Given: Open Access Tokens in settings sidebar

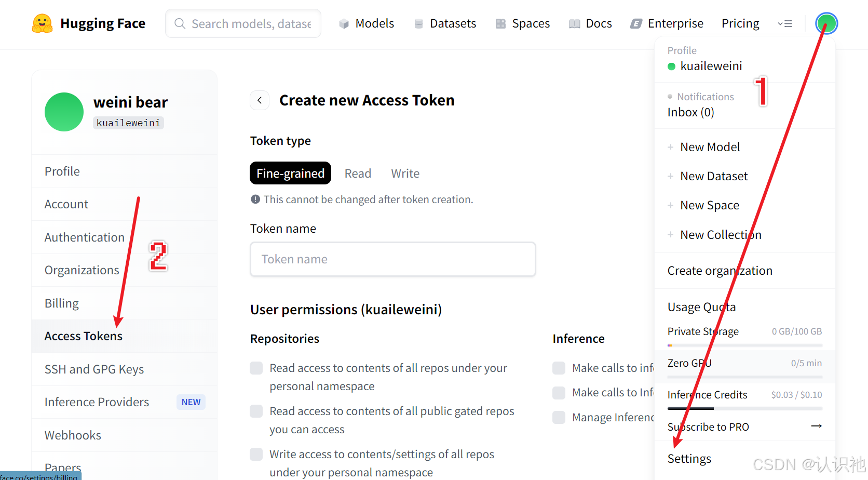Looking at the screenshot, I should 84,336.
